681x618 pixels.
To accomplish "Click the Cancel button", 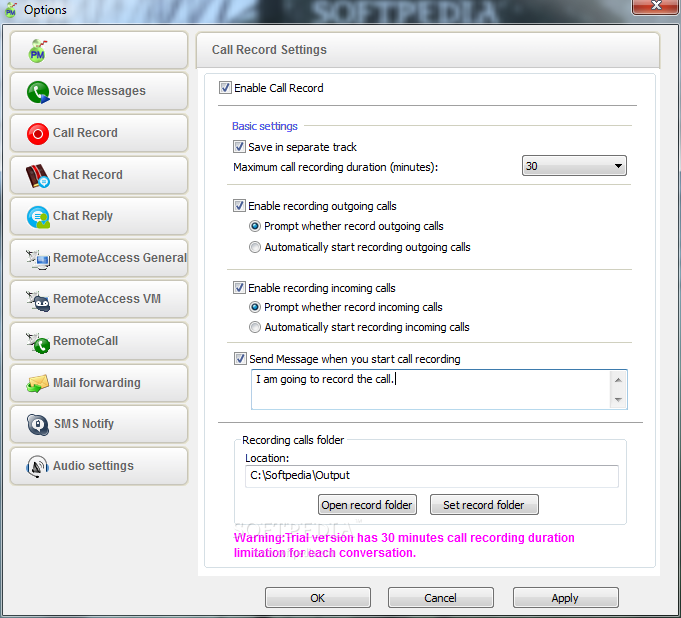I will 441,598.
